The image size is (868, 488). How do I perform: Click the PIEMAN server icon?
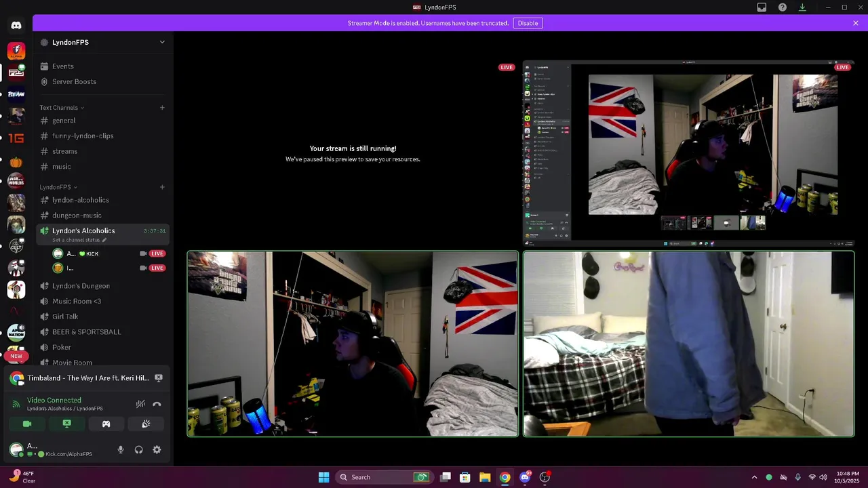pyautogui.click(x=16, y=94)
